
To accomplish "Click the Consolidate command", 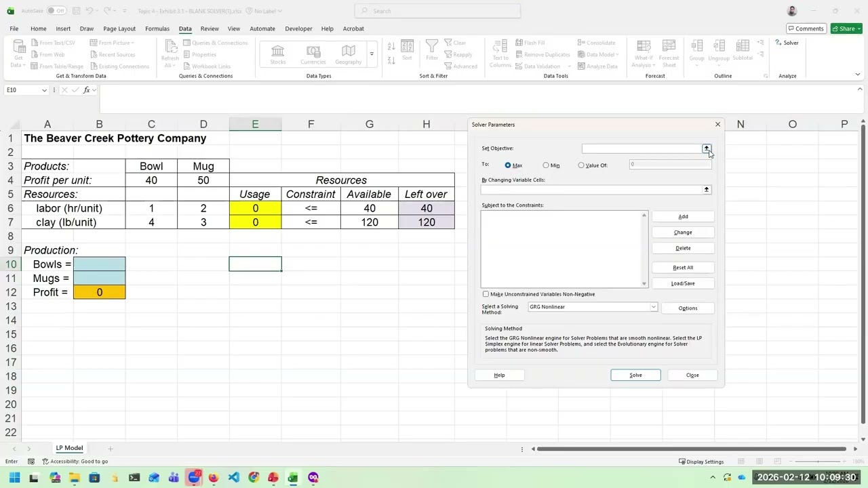I will pyautogui.click(x=597, y=43).
